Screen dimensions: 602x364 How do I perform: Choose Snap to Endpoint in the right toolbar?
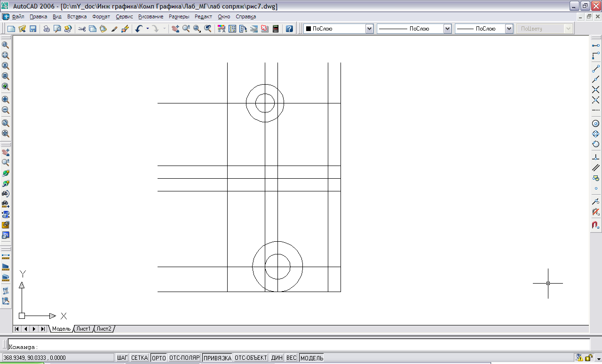pos(596,69)
